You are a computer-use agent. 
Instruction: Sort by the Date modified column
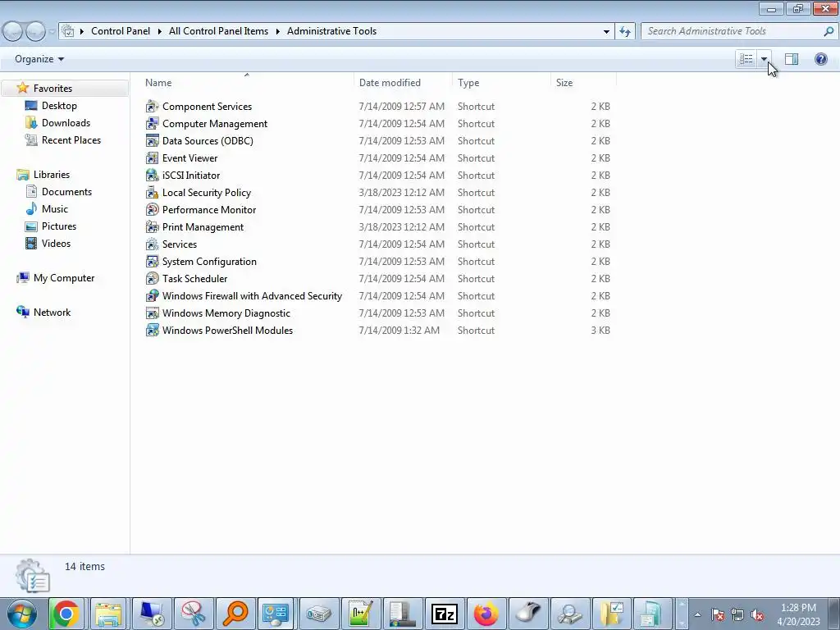(390, 83)
